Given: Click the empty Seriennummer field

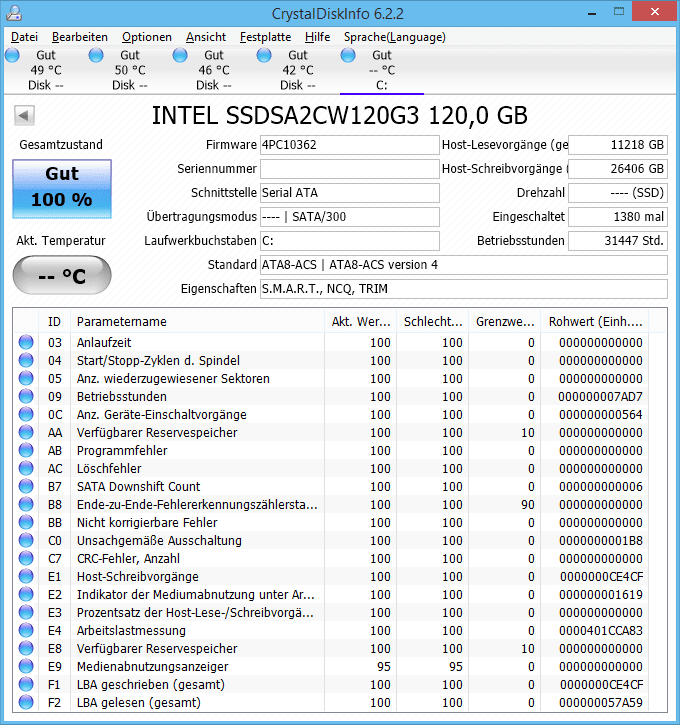Looking at the screenshot, I should pyautogui.click(x=349, y=169).
